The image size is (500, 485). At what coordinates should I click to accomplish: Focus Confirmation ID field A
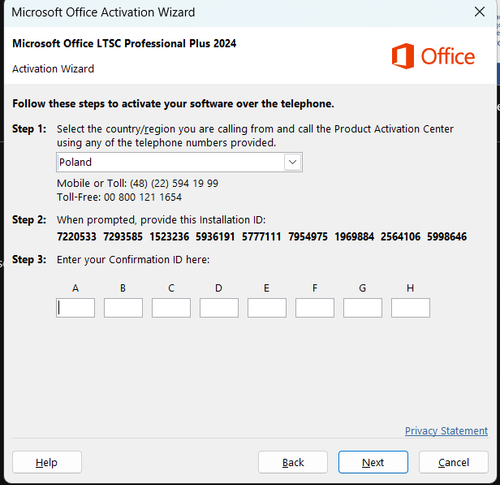coord(75,308)
